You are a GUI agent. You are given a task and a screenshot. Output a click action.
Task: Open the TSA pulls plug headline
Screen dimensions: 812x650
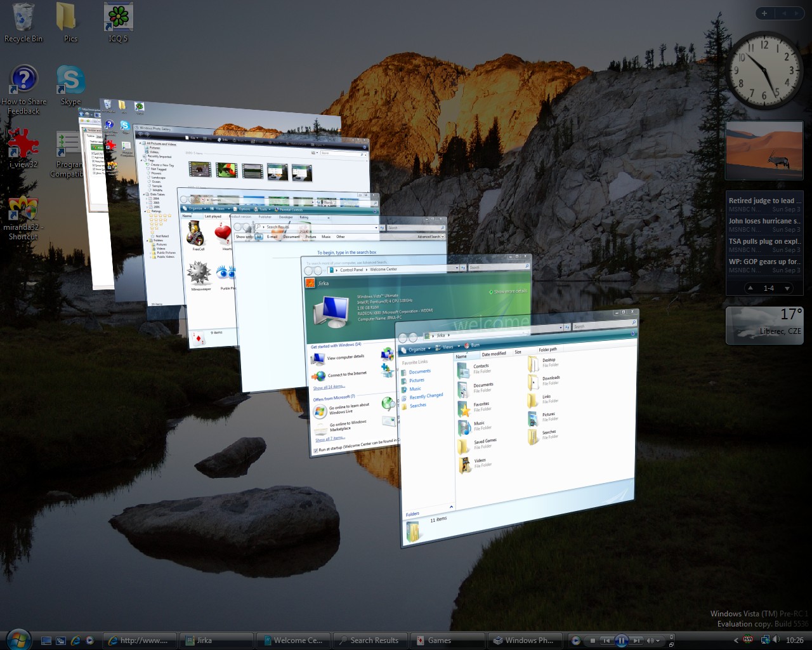(x=764, y=241)
